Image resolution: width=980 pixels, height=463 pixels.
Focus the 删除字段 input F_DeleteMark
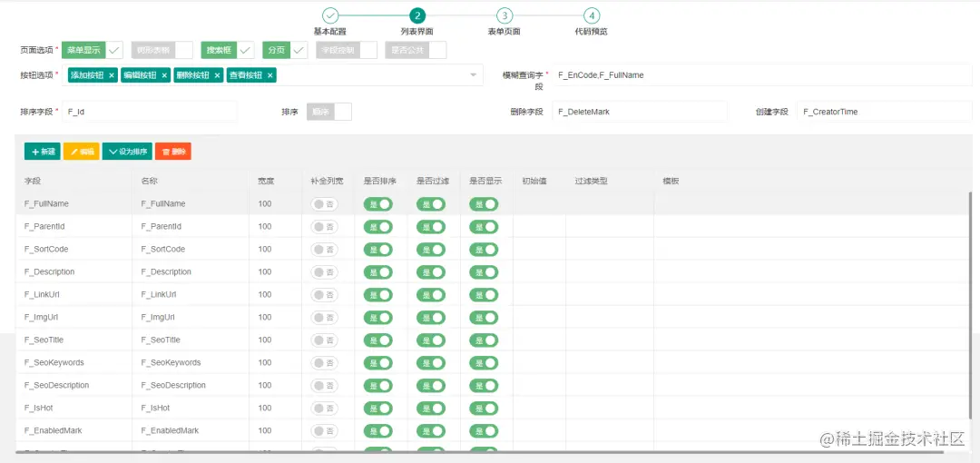coord(640,112)
